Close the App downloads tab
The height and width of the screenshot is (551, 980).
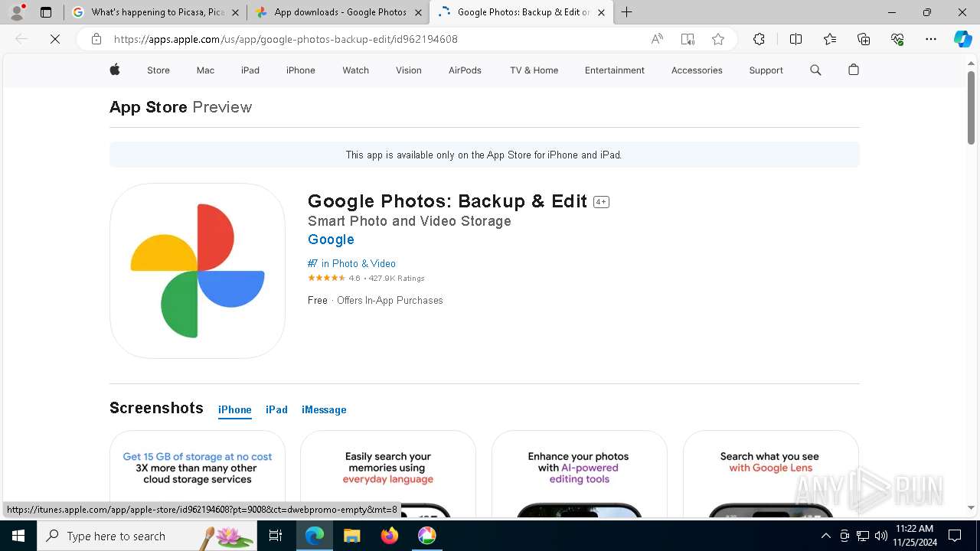(418, 12)
